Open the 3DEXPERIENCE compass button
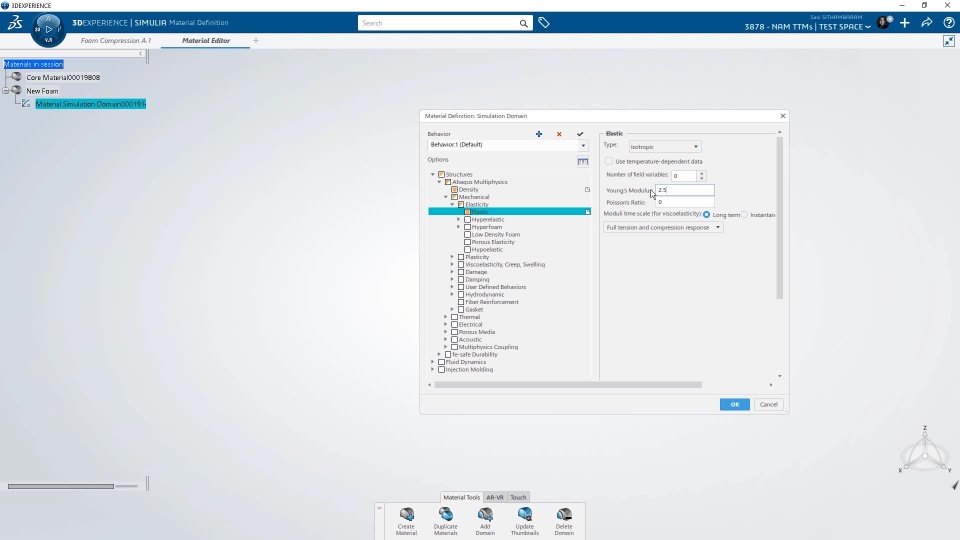Viewport: 960px width, 540px height. [x=48, y=29]
